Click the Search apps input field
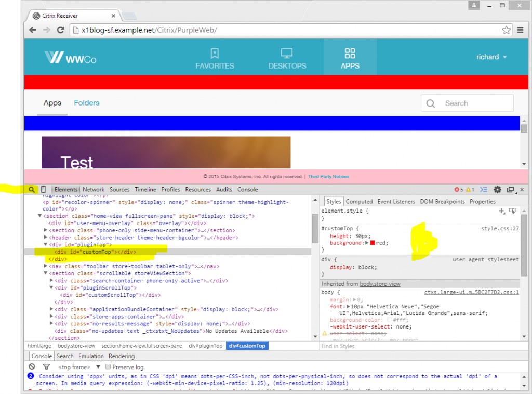 tap(475, 103)
